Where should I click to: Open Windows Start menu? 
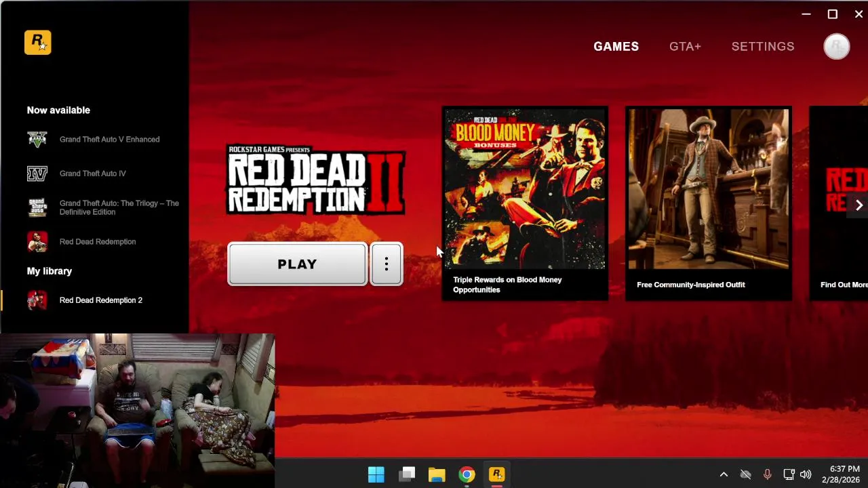(x=376, y=474)
